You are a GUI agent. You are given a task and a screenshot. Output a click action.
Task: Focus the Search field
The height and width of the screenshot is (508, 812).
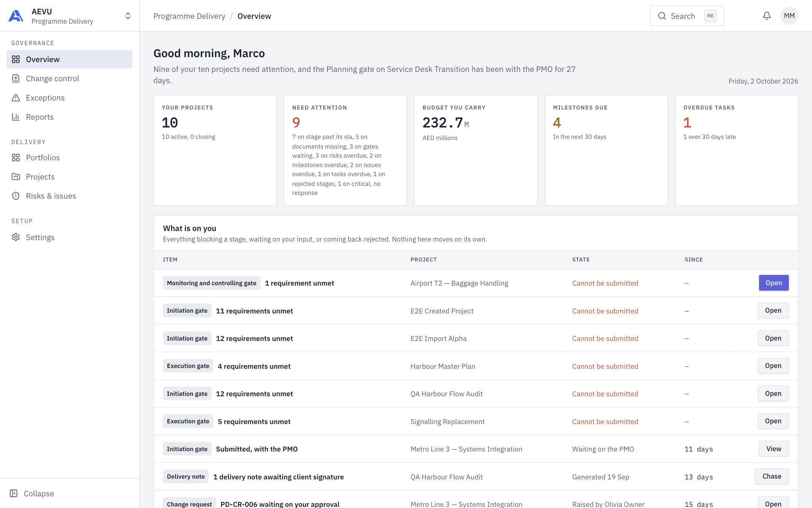pos(687,16)
